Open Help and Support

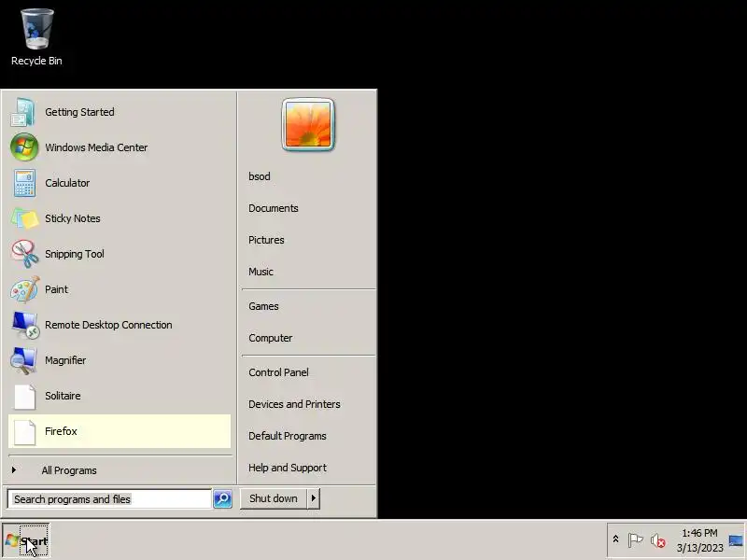tap(288, 468)
